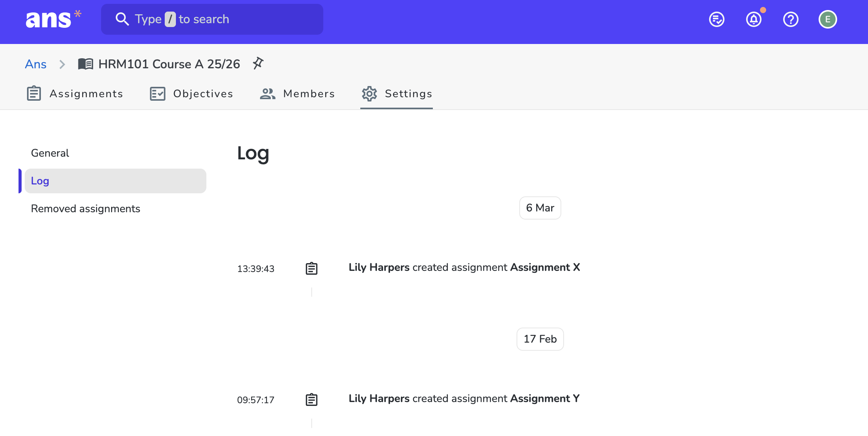Click the Settings gear icon
The image size is (868, 436).
370,94
